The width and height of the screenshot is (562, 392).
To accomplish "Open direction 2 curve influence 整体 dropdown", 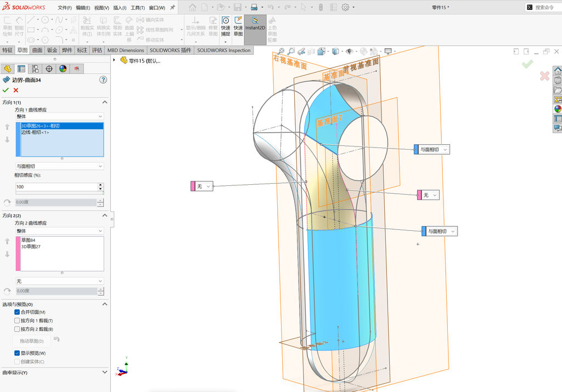I will pos(59,231).
